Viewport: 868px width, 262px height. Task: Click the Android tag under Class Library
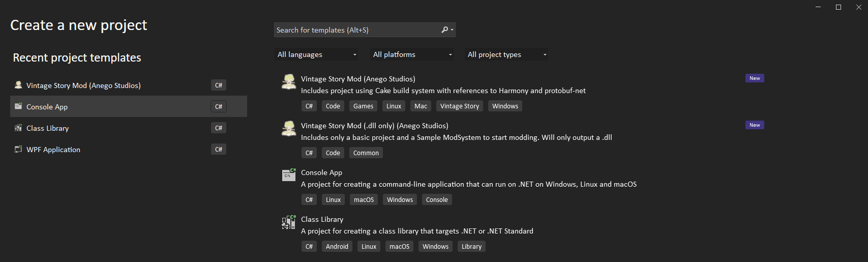tap(337, 247)
